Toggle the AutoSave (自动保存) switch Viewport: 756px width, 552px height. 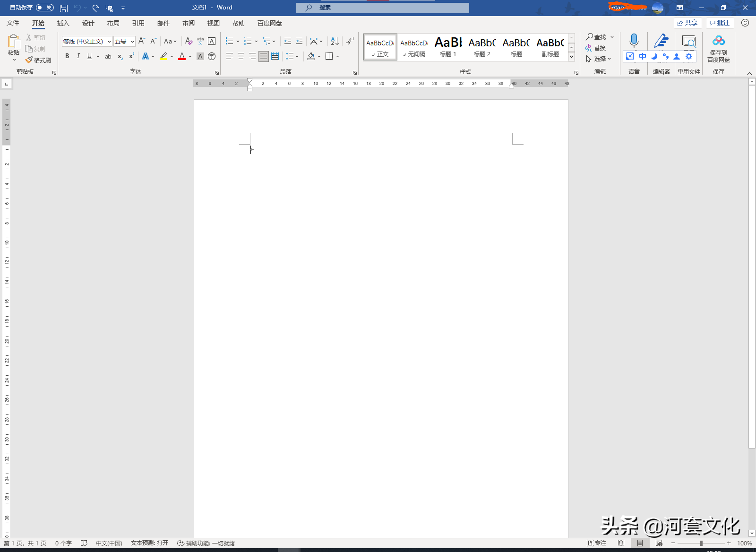tap(45, 8)
